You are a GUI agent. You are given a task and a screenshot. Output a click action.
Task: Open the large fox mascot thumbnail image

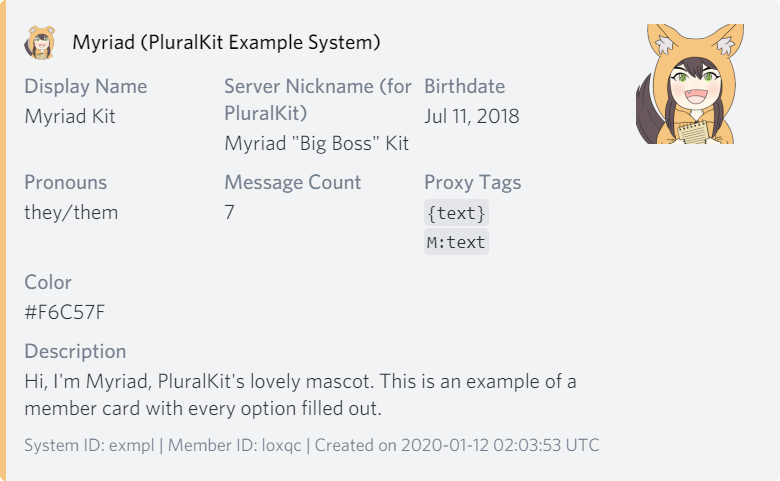point(686,84)
